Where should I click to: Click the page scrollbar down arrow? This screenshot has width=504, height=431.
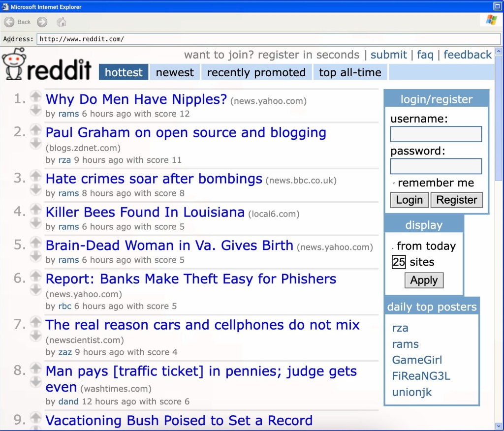[499, 426]
